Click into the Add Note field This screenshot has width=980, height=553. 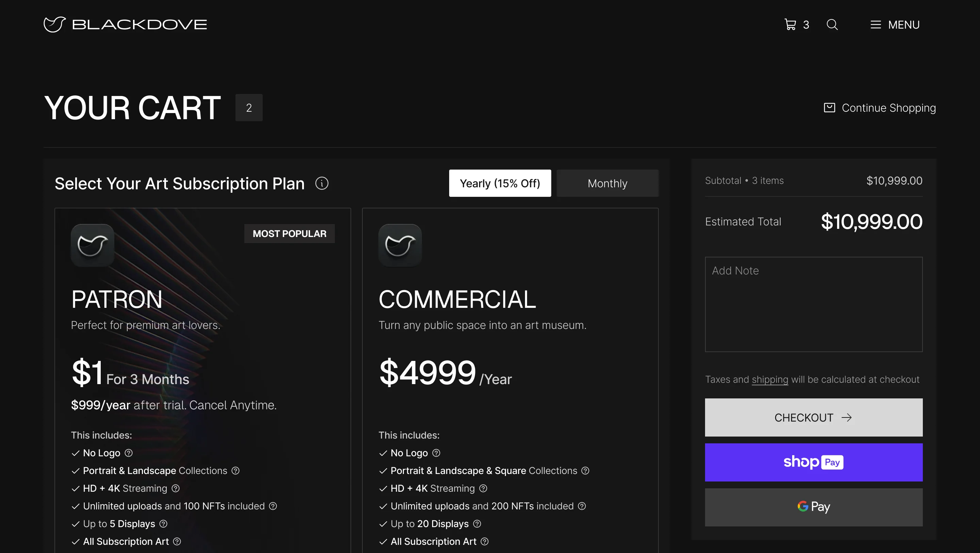[814, 304]
